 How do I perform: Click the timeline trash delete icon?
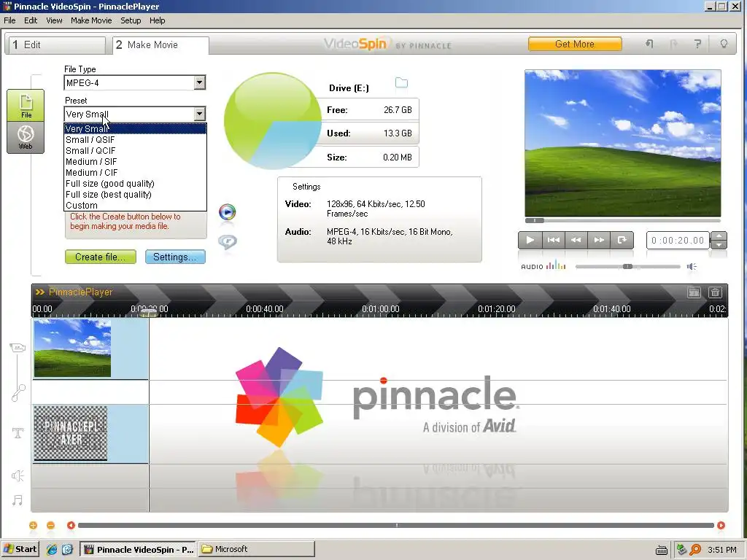[x=715, y=292]
